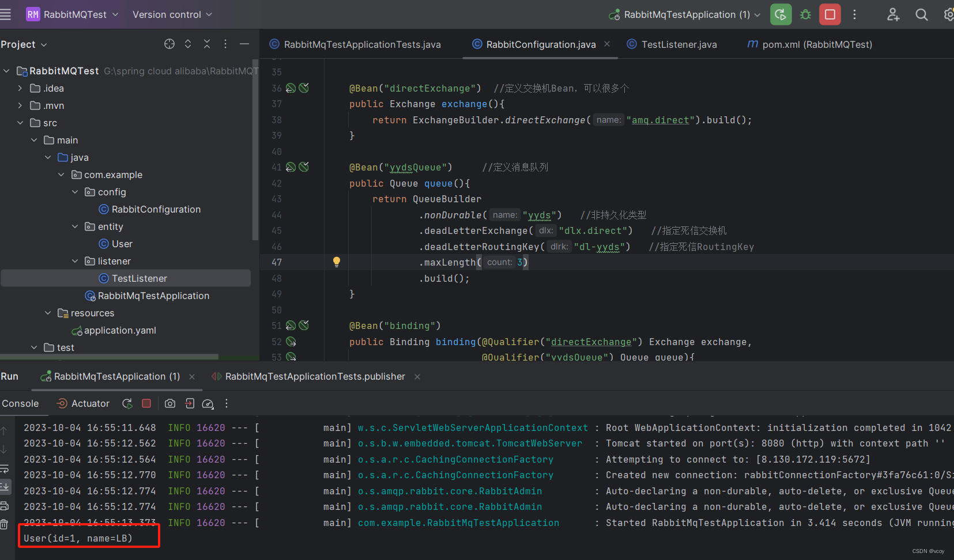954x560 pixels.
Task: Open the profiler gauge icon in Run toolbar
Action: click(208, 403)
